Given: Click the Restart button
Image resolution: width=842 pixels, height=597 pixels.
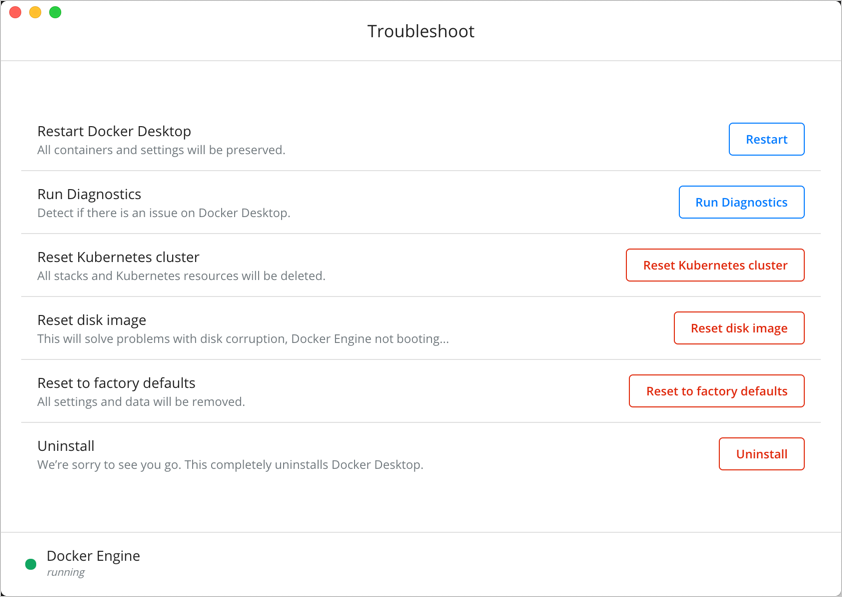Looking at the screenshot, I should (766, 139).
